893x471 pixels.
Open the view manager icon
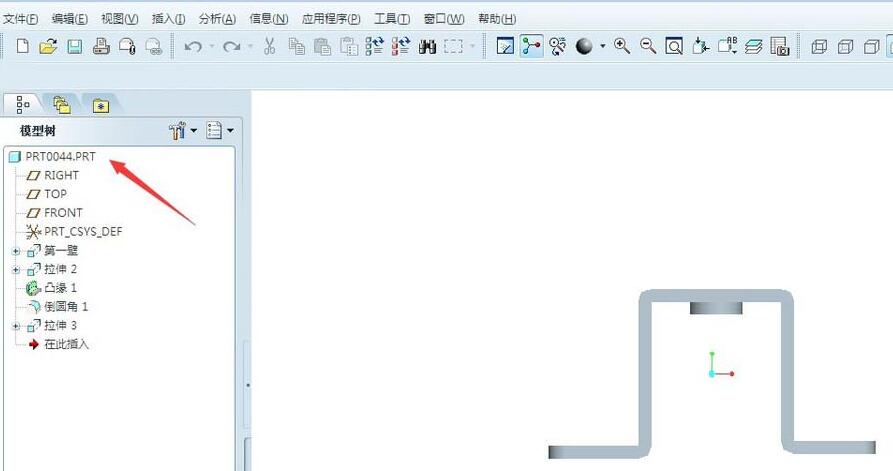pyautogui.click(x=780, y=46)
